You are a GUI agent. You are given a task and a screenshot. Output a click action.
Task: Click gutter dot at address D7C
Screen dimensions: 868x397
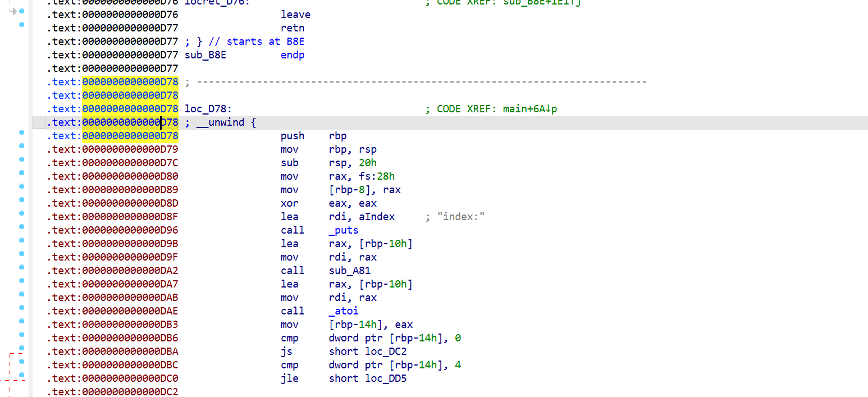[22, 159]
